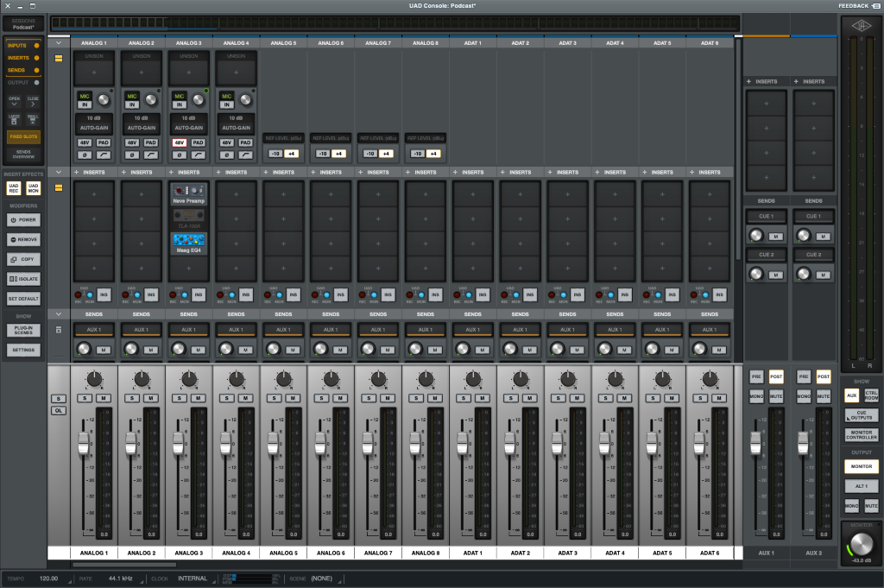Click the Copy modifier button

(23, 259)
